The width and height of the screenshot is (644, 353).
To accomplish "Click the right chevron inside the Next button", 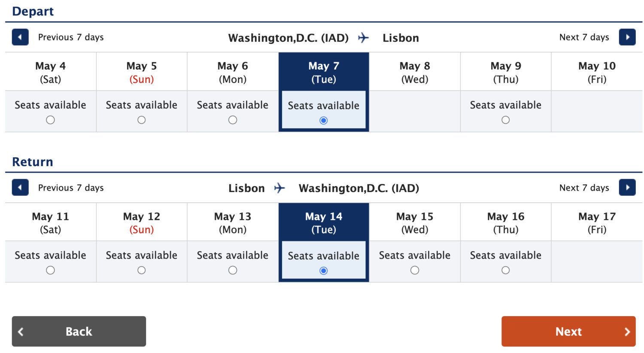I will click(x=627, y=331).
